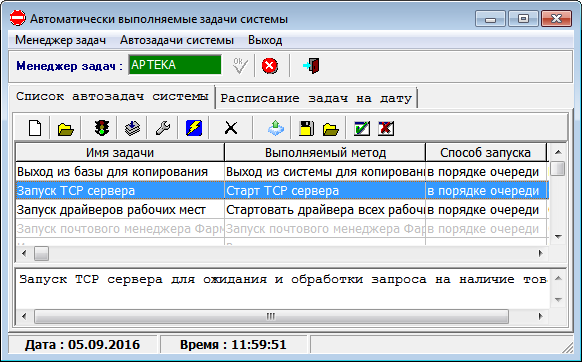Open the Менеджер задач menu
This screenshot has width=582, height=362.
point(61,40)
